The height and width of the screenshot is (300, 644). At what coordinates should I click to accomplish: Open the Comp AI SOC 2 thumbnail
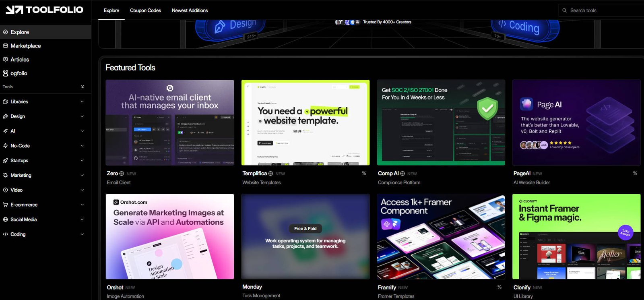[x=441, y=122]
